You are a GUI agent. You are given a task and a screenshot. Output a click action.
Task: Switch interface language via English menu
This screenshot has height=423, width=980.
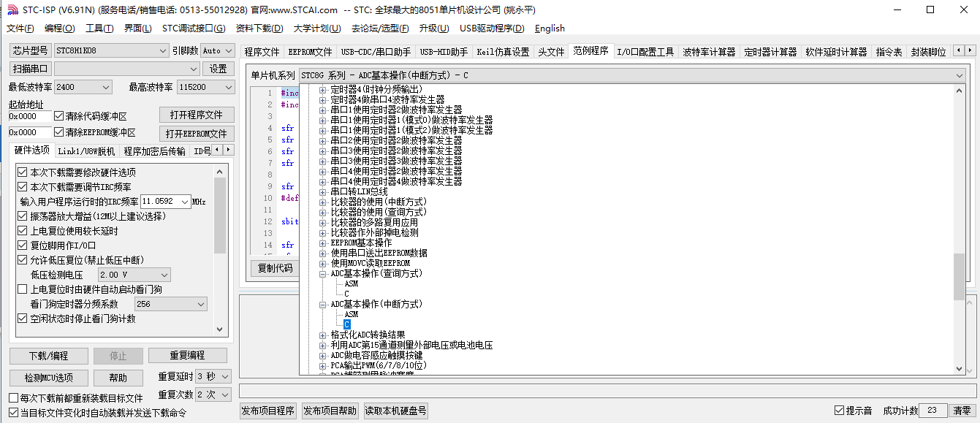coord(550,28)
